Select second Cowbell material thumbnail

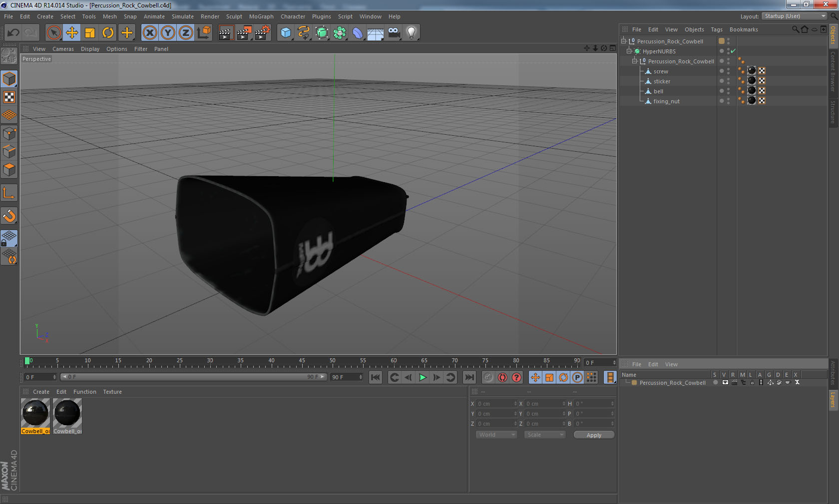[67, 416]
